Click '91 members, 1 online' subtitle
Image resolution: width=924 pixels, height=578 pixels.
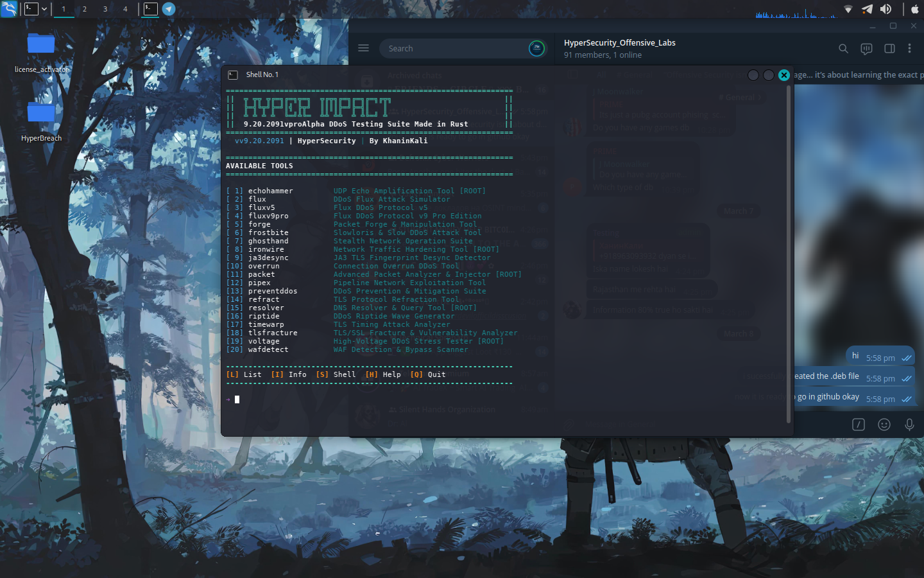tap(603, 55)
